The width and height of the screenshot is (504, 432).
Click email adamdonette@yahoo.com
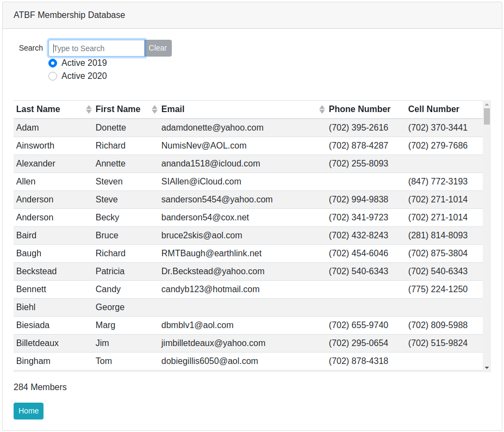click(212, 128)
